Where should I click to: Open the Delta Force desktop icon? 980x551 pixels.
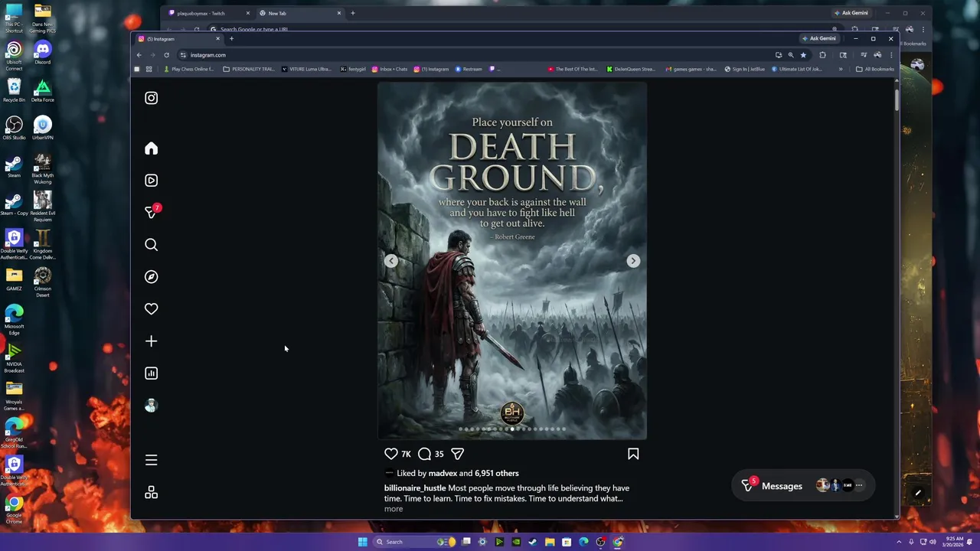(x=43, y=90)
